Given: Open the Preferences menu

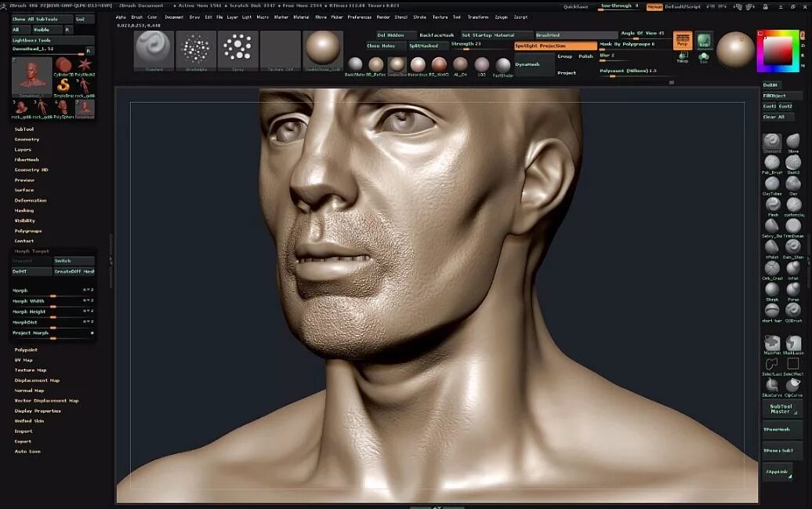Looking at the screenshot, I should click(x=360, y=17).
